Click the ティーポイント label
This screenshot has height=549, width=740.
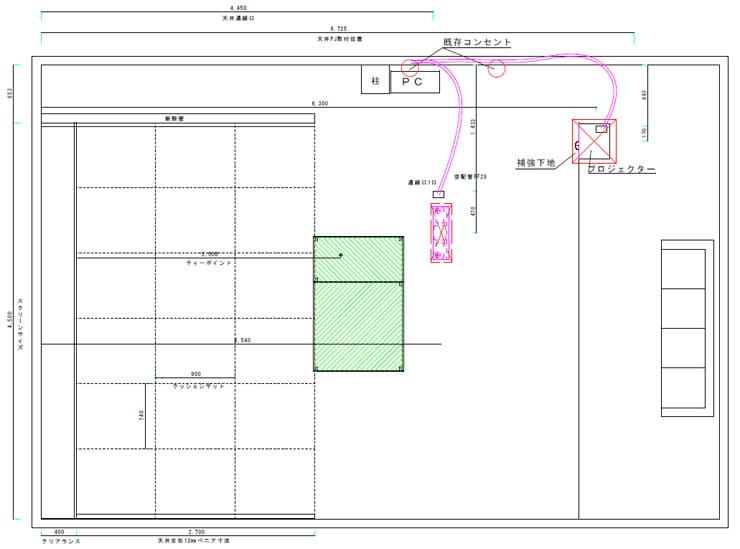point(209,262)
